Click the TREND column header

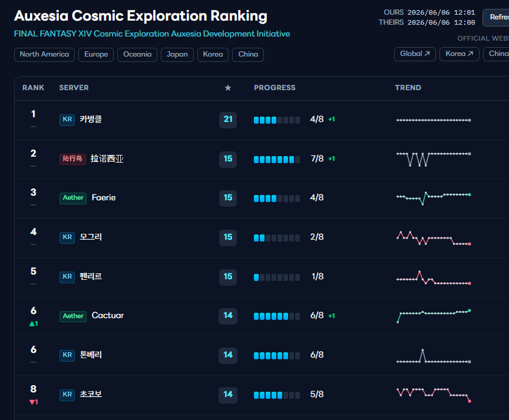pyautogui.click(x=408, y=88)
